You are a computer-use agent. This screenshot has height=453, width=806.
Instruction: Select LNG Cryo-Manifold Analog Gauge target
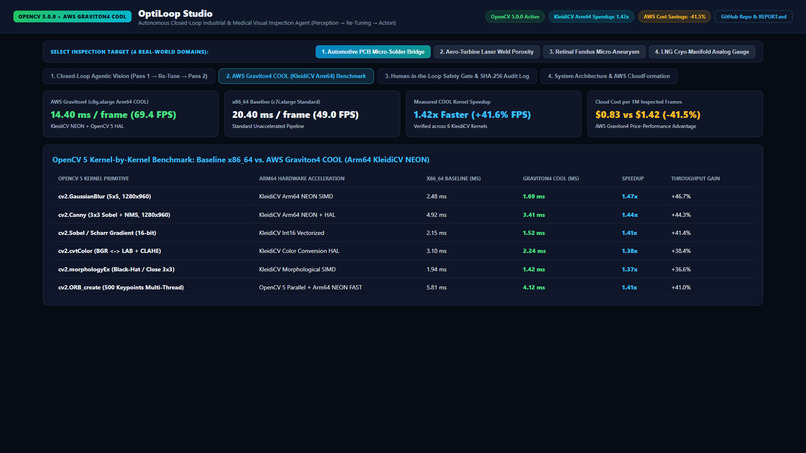[x=702, y=51]
